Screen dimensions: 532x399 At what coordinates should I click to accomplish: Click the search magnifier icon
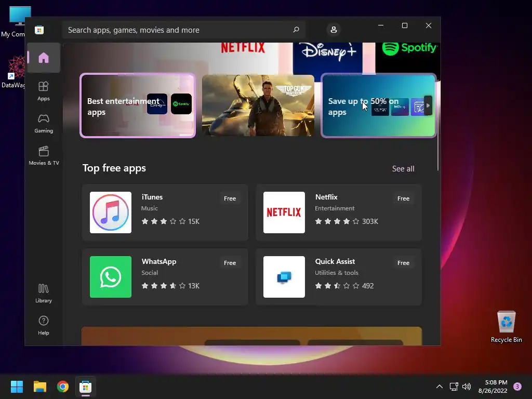(296, 30)
